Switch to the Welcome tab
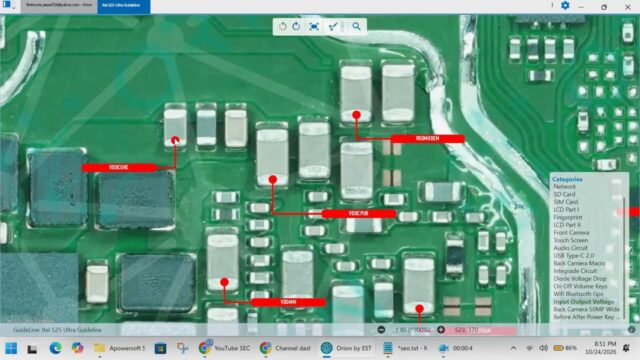This screenshot has width=640, height=360. (59, 5)
